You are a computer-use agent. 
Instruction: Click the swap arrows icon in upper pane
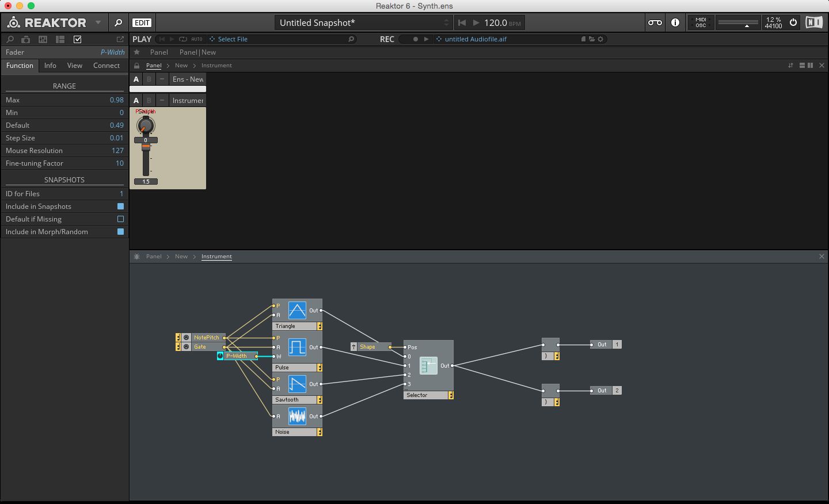pos(790,66)
